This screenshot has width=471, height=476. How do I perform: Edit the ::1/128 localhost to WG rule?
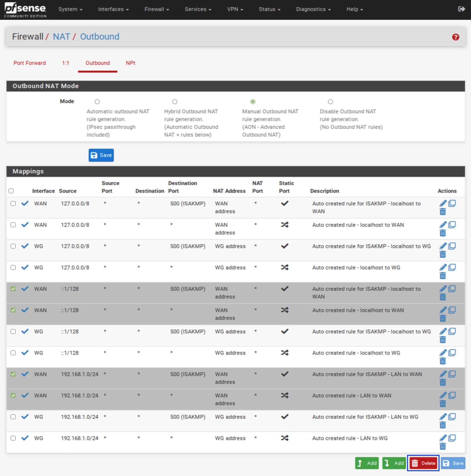(443, 353)
